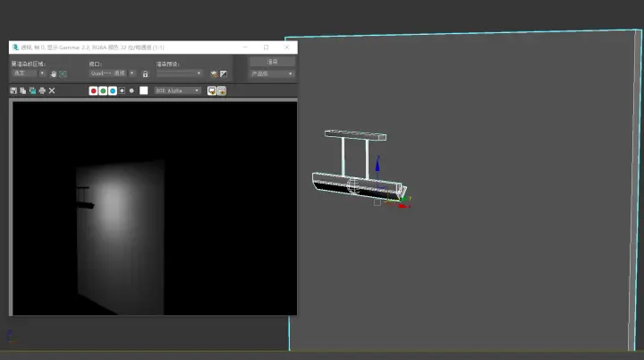This screenshot has width=644, height=360.
Task: Open the area to render dropdown
Action: tap(29, 73)
